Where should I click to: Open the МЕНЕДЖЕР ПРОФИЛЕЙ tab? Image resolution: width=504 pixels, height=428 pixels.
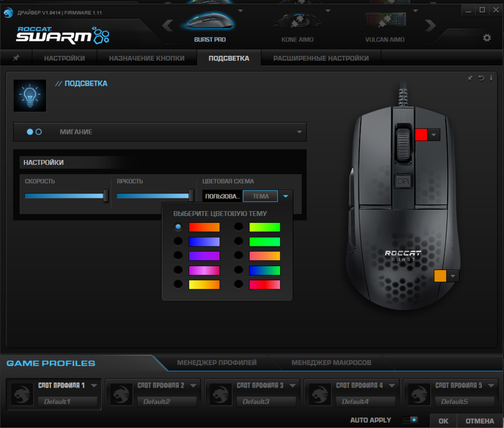[x=217, y=363]
